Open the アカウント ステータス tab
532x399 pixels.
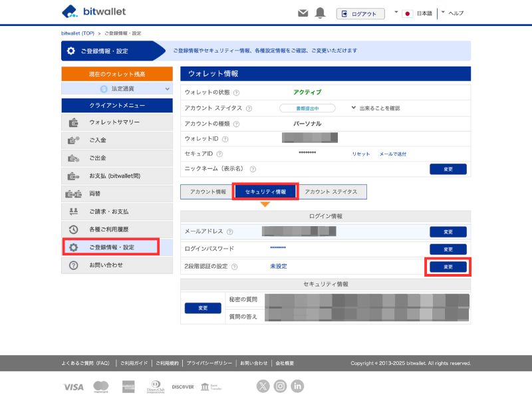(331, 192)
